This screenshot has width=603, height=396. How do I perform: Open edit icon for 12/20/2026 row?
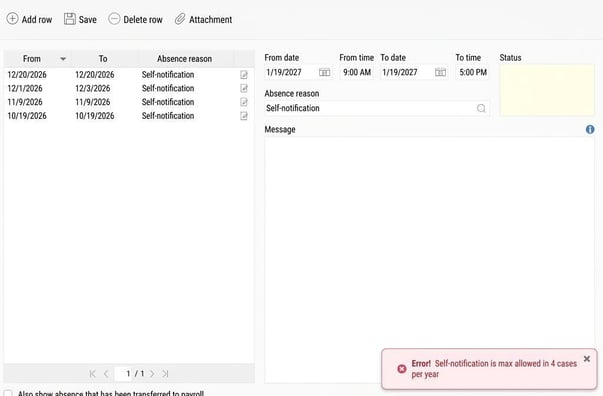tap(244, 75)
